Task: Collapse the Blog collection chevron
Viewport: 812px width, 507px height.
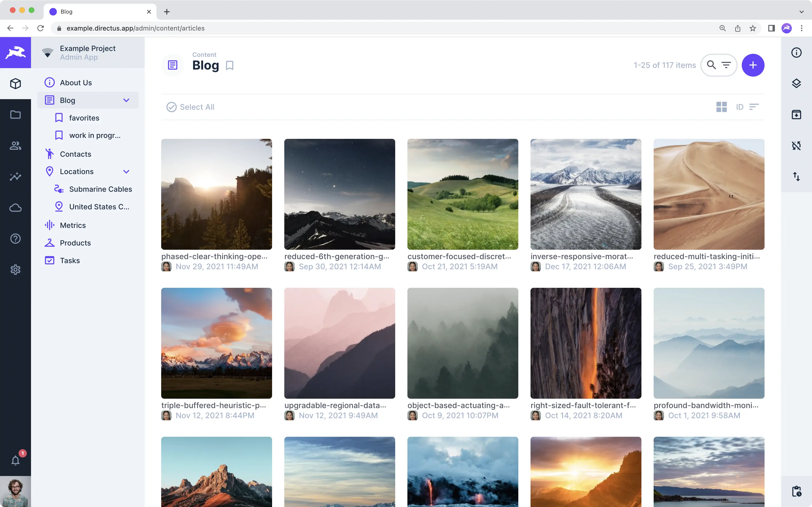Action: coord(126,100)
